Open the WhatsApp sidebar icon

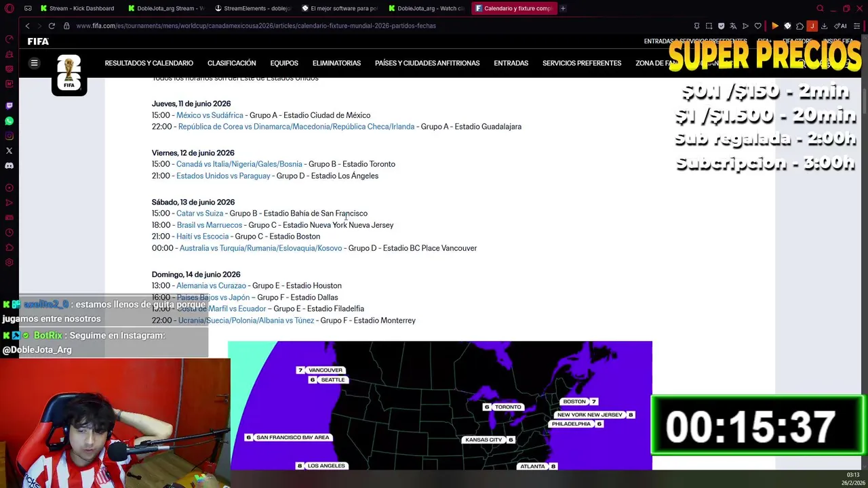click(9, 121)
